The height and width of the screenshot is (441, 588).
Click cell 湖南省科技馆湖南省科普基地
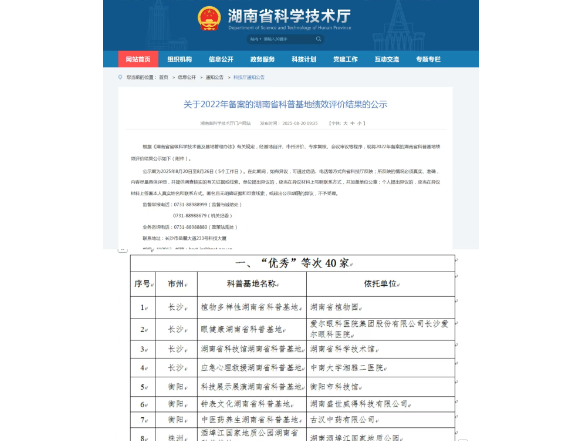pyautogui.click(x=252, y=349)
